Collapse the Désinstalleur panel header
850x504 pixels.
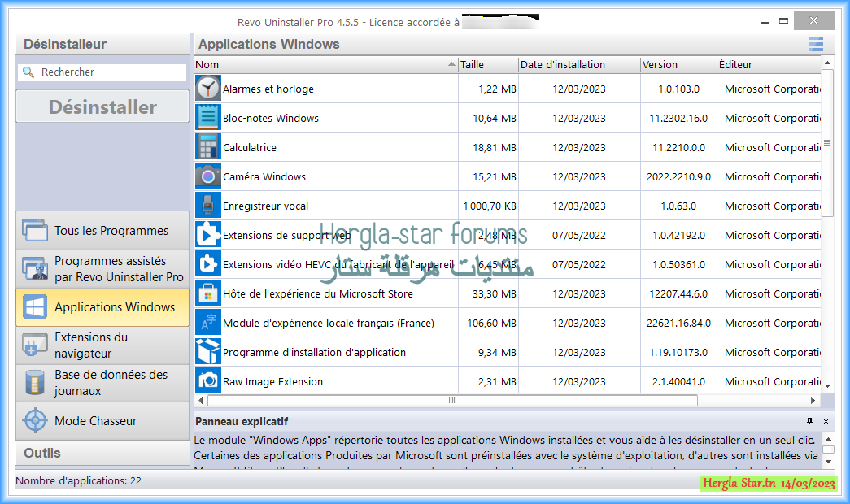point(102,44)
